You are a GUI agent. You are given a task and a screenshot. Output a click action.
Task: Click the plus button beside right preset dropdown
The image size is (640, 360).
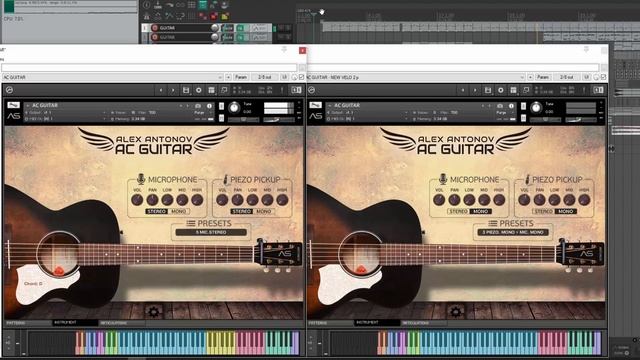530,77
